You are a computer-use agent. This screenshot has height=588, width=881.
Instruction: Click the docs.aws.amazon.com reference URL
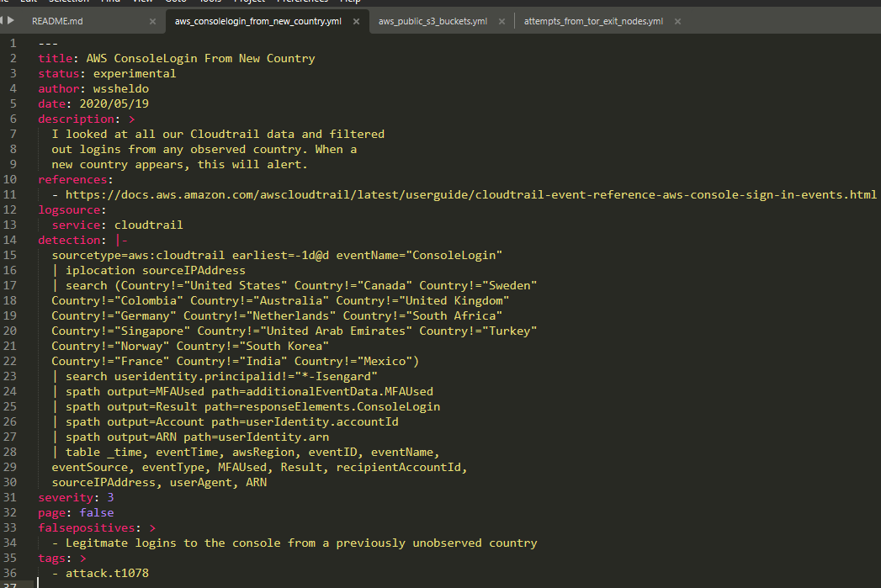471,195
